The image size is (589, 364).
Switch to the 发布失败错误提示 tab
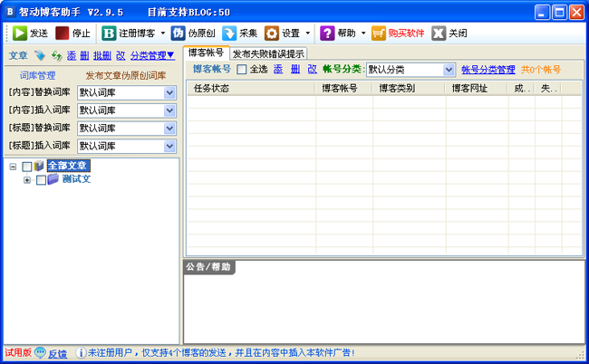[268, 54]
